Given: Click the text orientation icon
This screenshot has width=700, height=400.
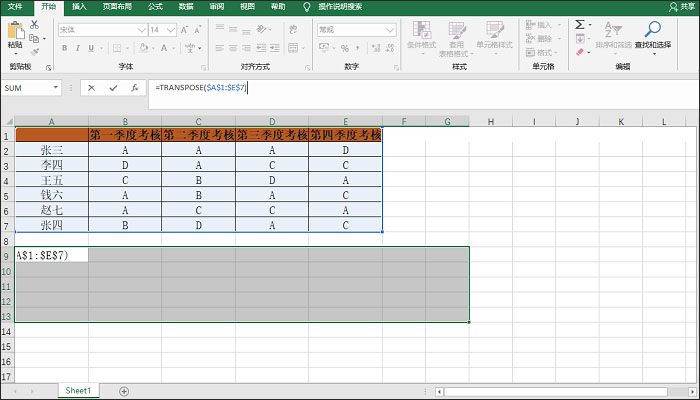Looking at the screenshot, I should click(x=262, y=29).
